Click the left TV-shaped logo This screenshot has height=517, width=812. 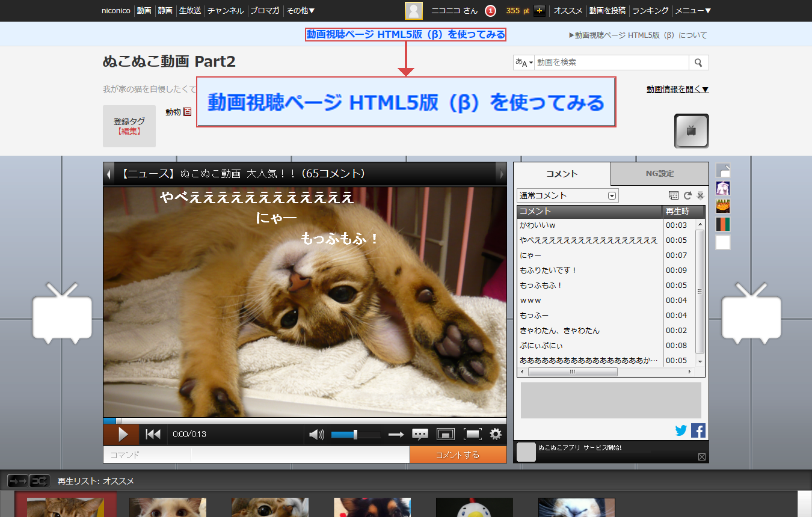[62, 313]
